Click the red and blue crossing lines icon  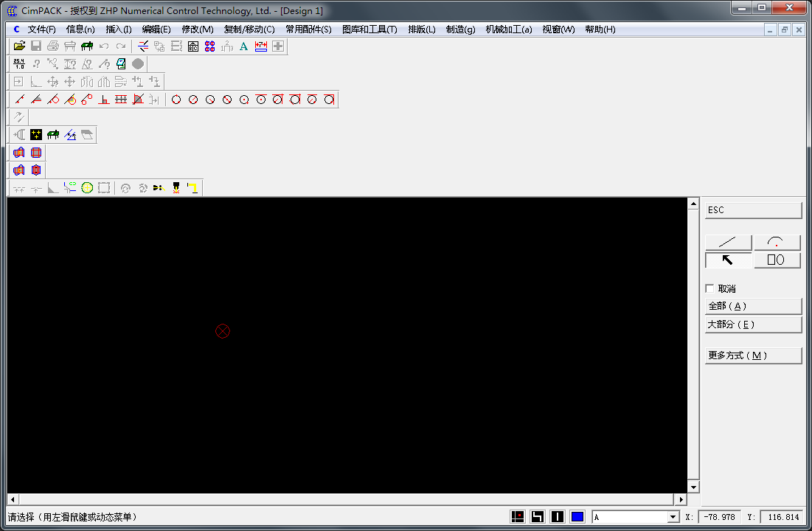point(143,46)
